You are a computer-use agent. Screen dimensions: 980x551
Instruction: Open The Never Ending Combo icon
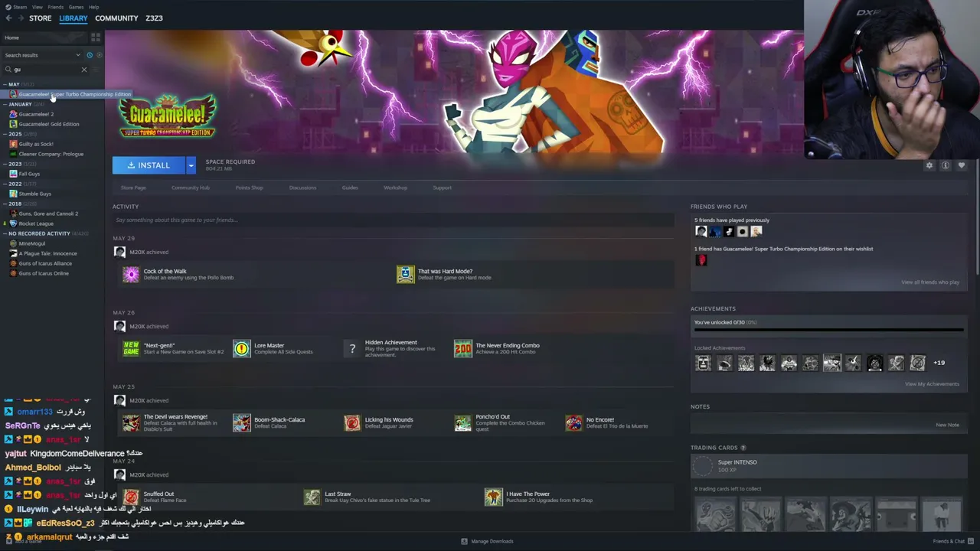click(462, 348)
